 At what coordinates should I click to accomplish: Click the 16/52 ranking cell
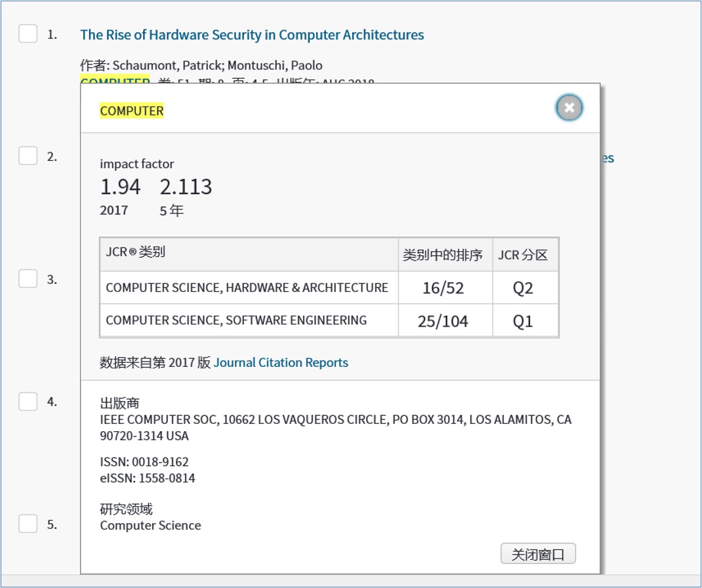click(x=442, y=288)
